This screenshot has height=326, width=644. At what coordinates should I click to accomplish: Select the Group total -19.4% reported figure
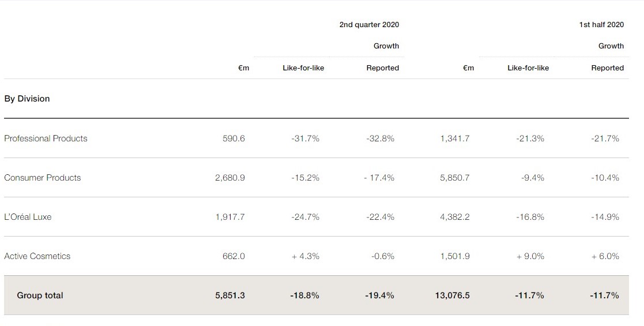[x=379, y=295]
